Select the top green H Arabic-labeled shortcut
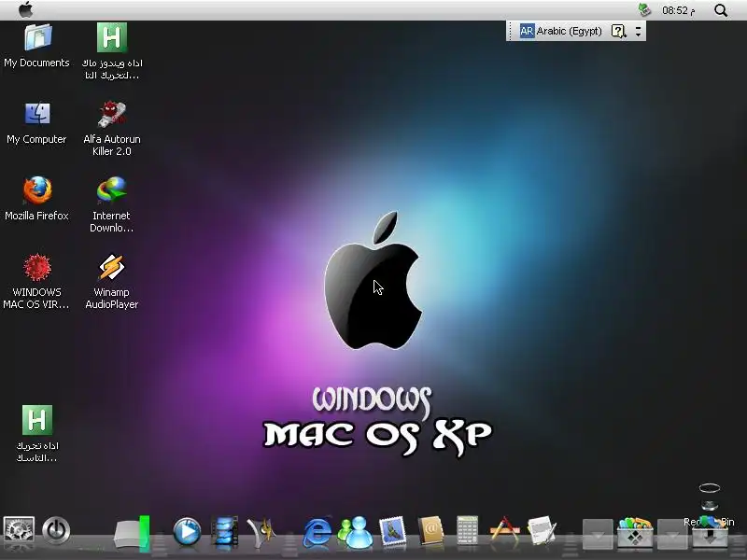The image size is (747, 560). click(112, 37)
